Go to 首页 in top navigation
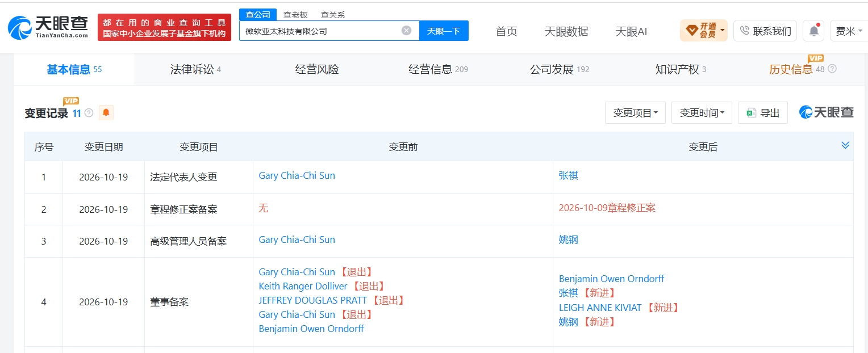Image resolution: width=868 pixels, height=353 pixels. pyautogui.click(x=506, y=31)
